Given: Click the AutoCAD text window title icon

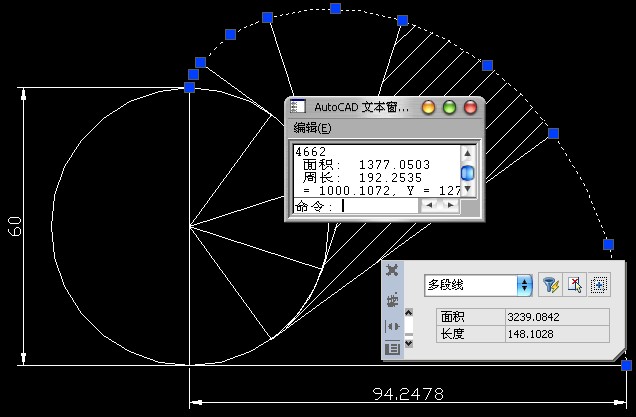Looking at the screenshot, I should coord(298,107).
